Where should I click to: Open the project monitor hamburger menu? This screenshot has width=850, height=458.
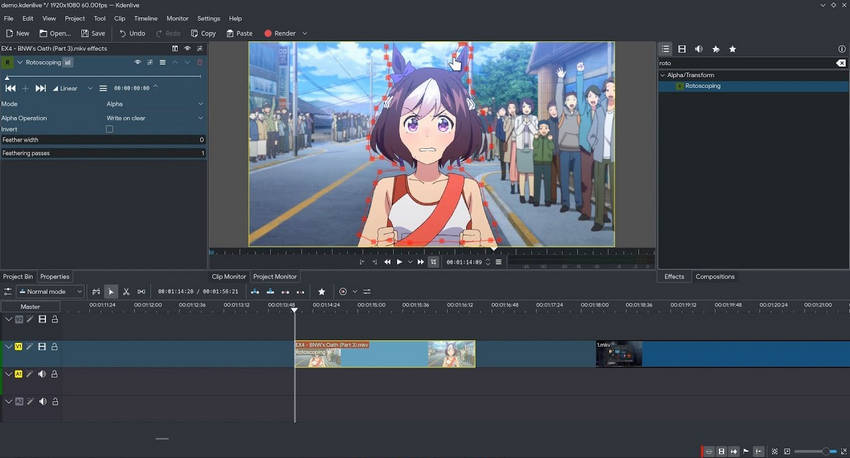(x=499, y=262)
